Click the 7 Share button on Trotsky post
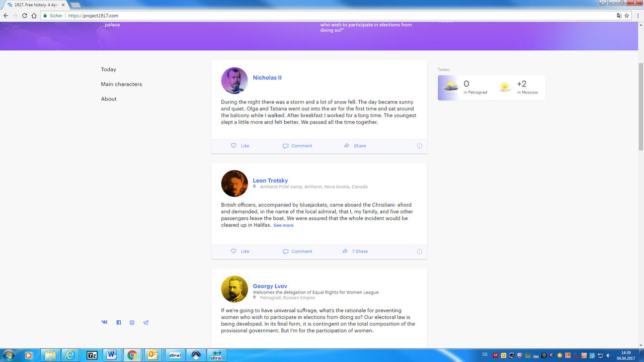 point(355,251)
